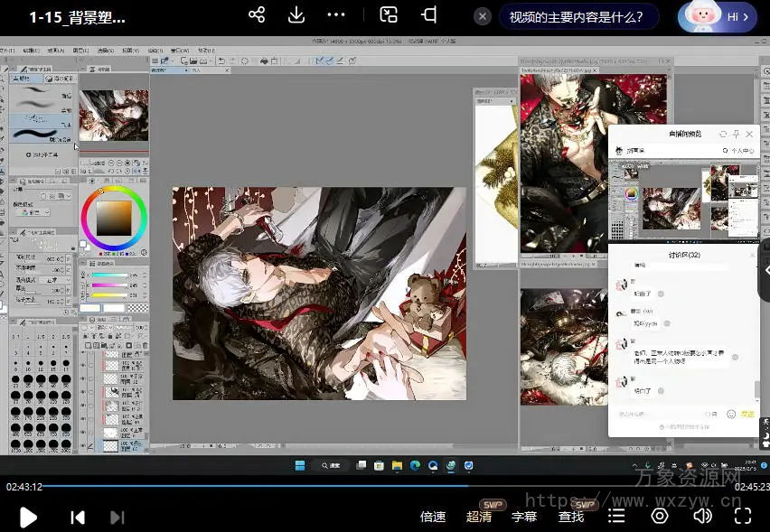Enter fullscreen with the corner brackets icon
The height and width of the screenshot is (532, 770).
pyautogui.click(x=743, y=516)
